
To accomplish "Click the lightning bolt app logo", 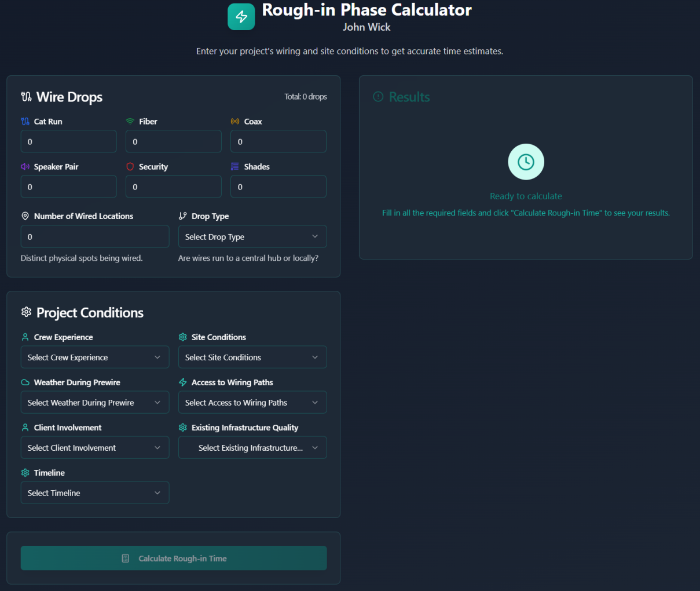I will coord(241,16).
